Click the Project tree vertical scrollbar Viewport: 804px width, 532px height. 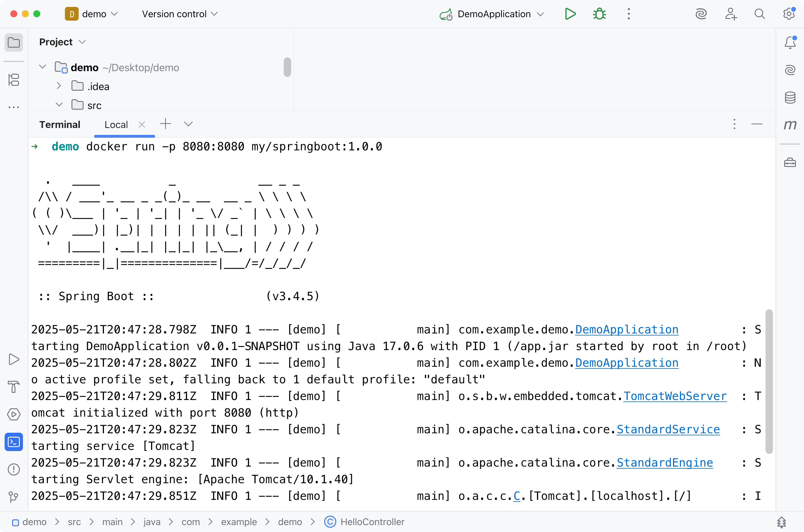click(287, 67)
